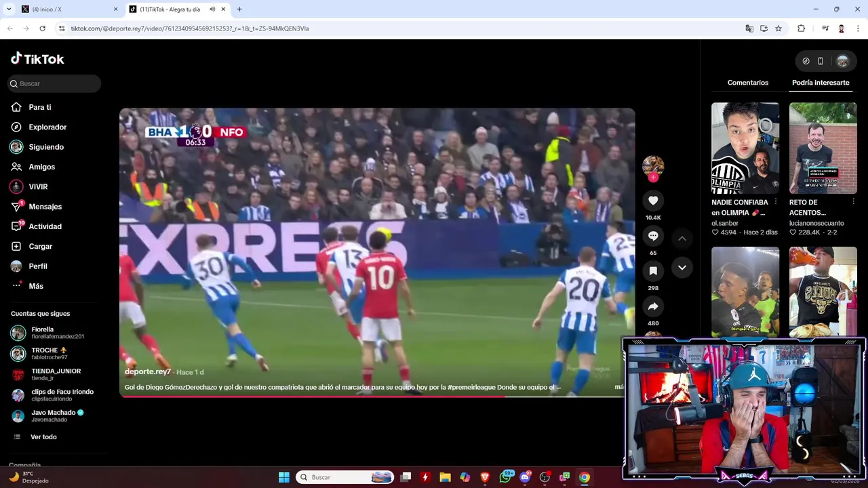The height and width of the screenshot is (488, 868).
Task: Reload the page
Action: pos(42,28)
